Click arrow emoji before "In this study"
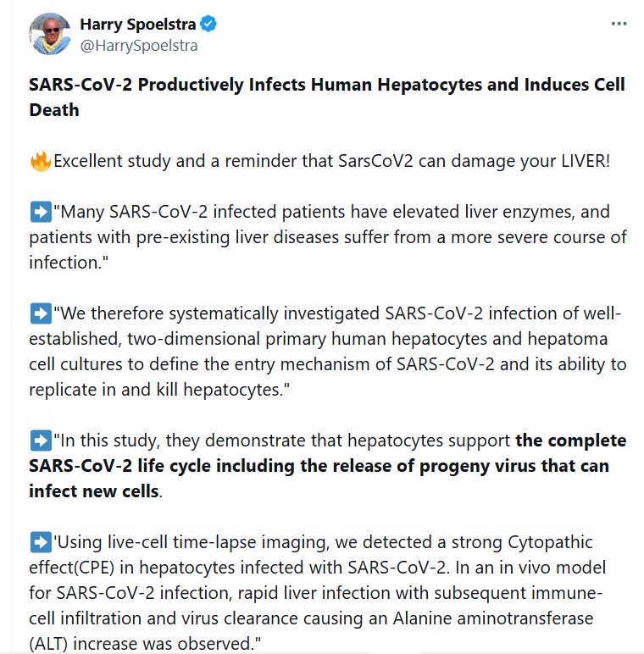This screenshot has height=654, width=644. tap(41, 441)
